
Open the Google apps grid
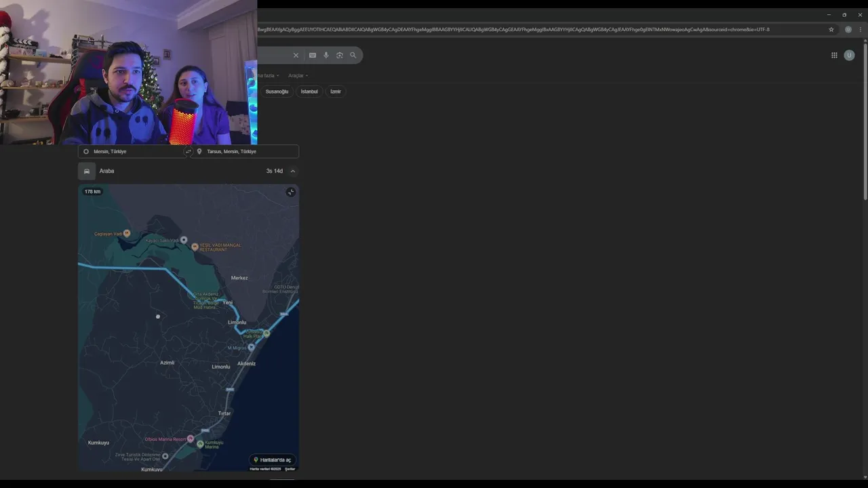(x=834, y=56)
